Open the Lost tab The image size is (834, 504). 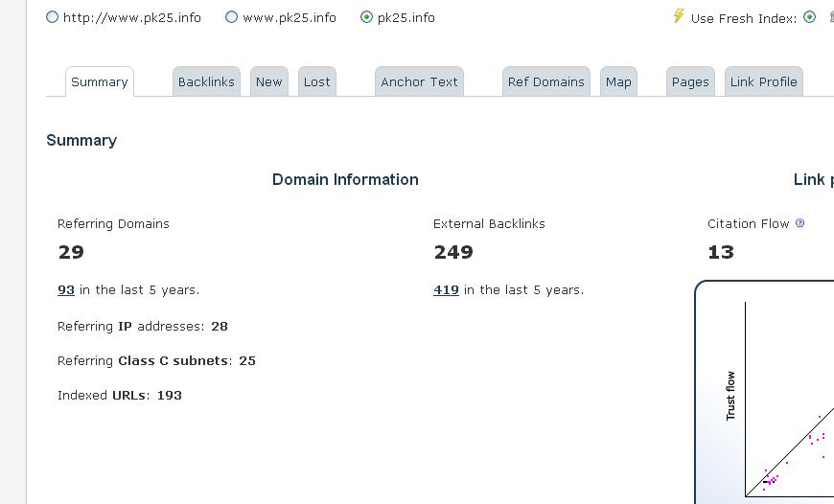click(x=317, y=81)
